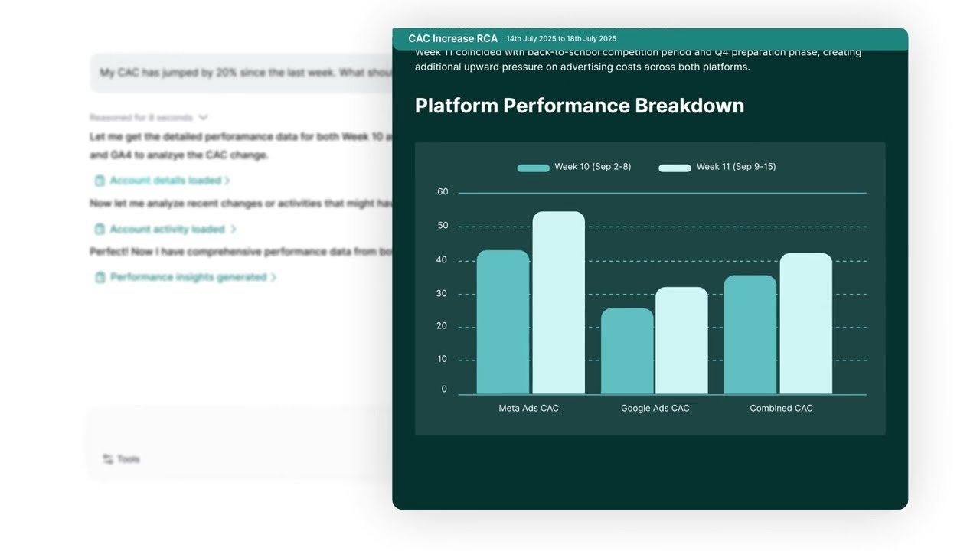Open the 'Account activity loaded' link text
Image resolution: width=980 pixels, height=551 pixels.
pos(167,229)
